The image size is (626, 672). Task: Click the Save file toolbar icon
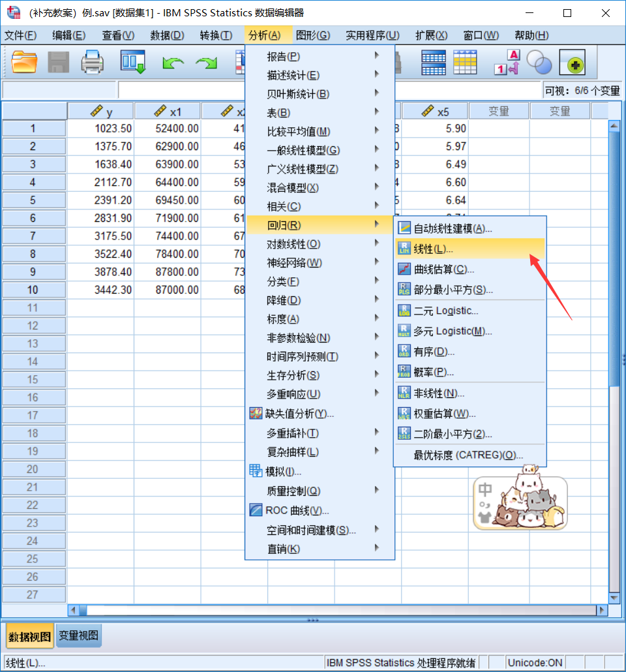[x=58, y=62]
